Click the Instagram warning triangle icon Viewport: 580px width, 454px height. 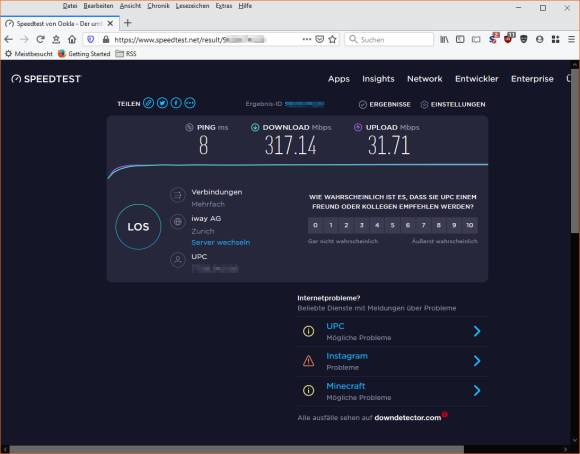pyautogui.click(x=308, y=361)
